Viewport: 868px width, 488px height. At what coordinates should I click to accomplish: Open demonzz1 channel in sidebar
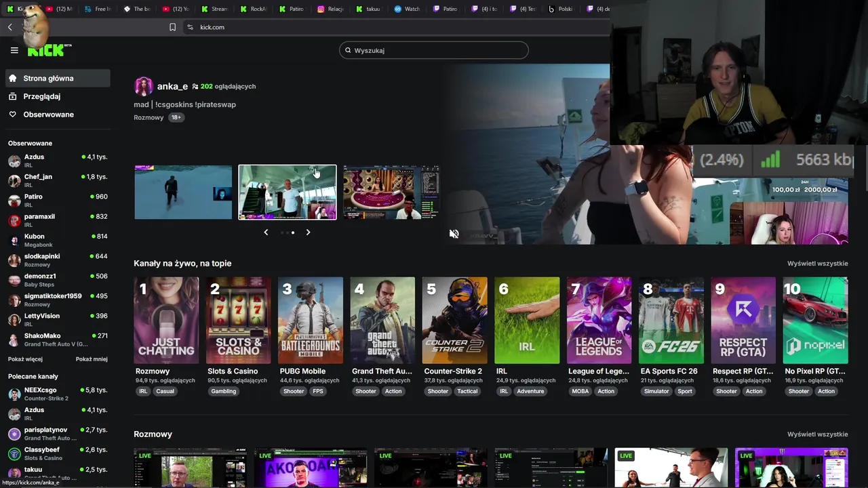tap(58, 280)
